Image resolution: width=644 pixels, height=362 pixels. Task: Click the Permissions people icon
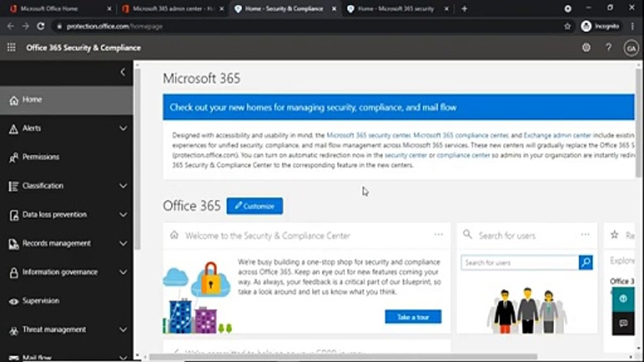point(14,157)
